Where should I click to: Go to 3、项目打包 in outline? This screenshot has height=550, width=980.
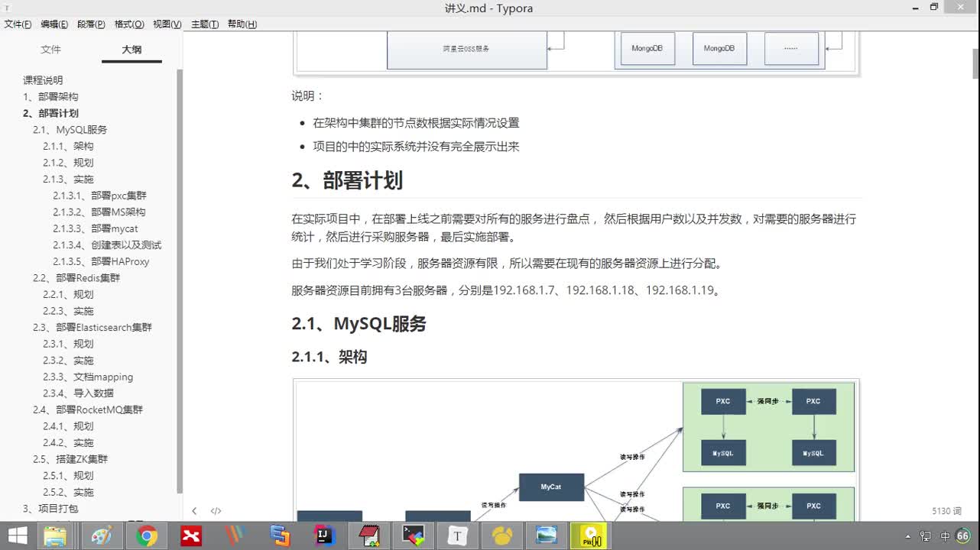50,509
